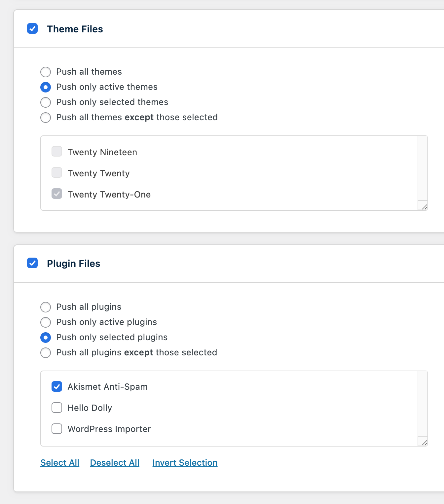Click the Select All link

coord(60,463)
